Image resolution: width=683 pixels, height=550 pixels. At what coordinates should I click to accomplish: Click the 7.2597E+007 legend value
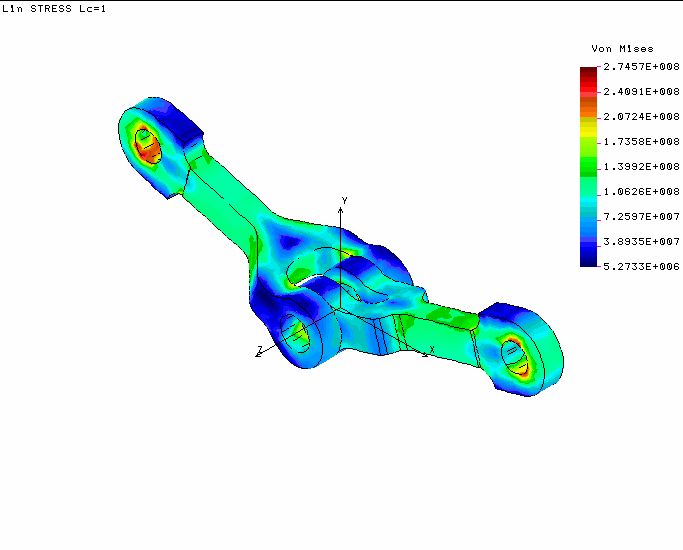coord(641,216)
